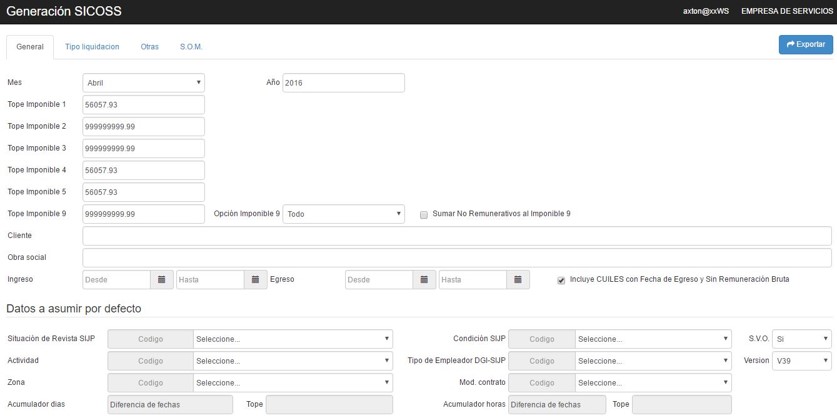The width and height of the screenshot is (837, 418).
Task: Open calendar for Egreso Hasta date
Action: point(518,280)
